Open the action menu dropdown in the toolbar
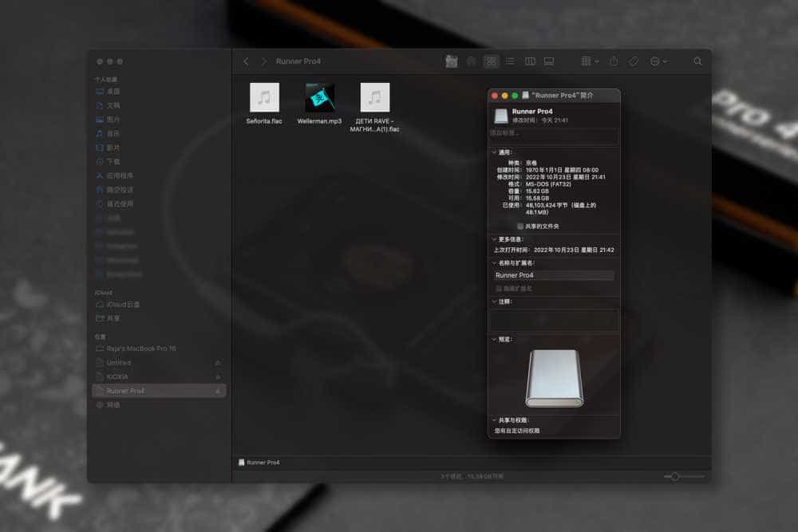798x532 pixels. tap(658, 61)
